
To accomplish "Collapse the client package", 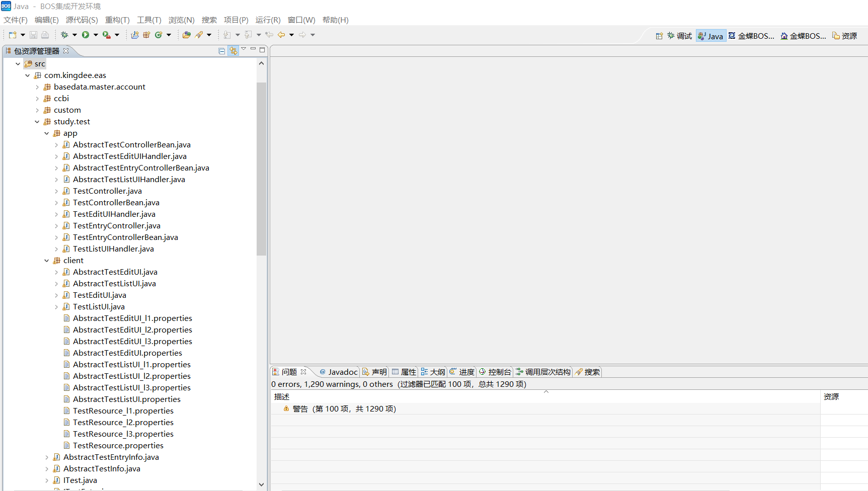I will 47,261.
